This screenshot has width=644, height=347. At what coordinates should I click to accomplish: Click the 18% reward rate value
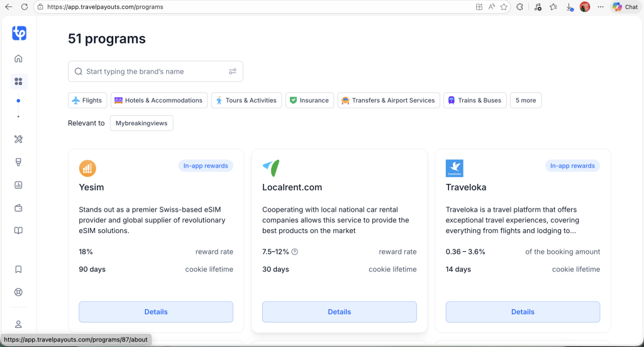(x=86, y=252)
